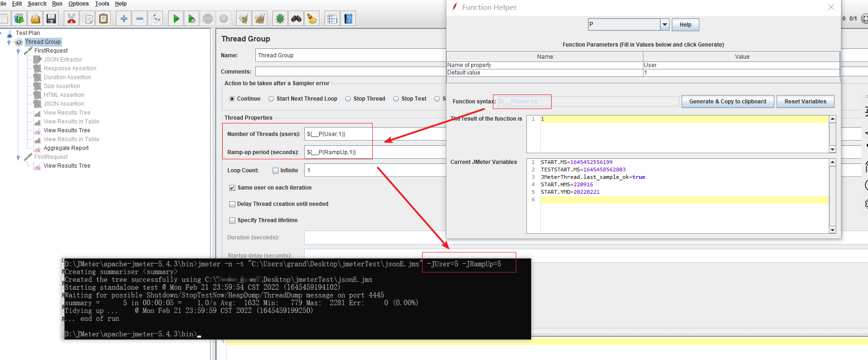This screenshot has width=868, height=360.
Task: Click the Open test plan folder icon
Action: (35, 19)
